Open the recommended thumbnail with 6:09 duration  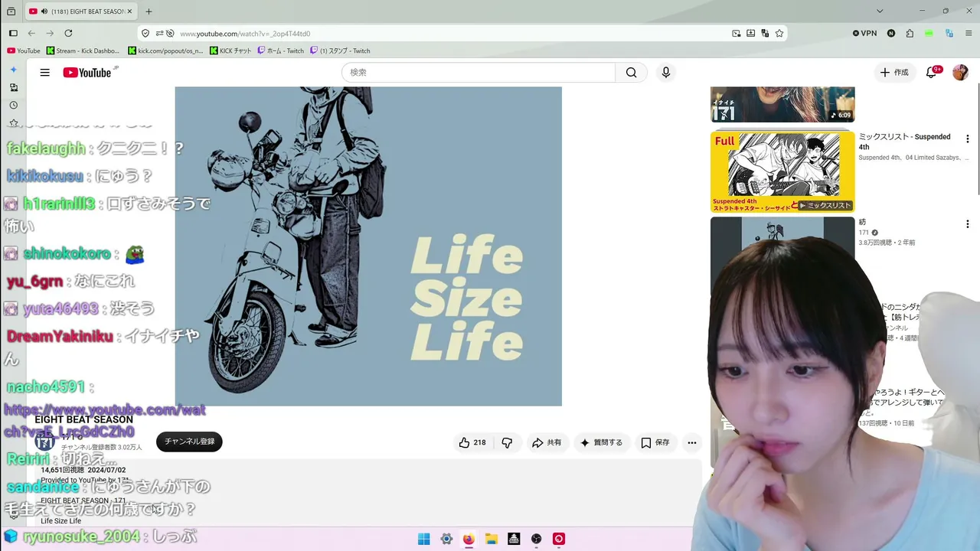tap(782, 104)
